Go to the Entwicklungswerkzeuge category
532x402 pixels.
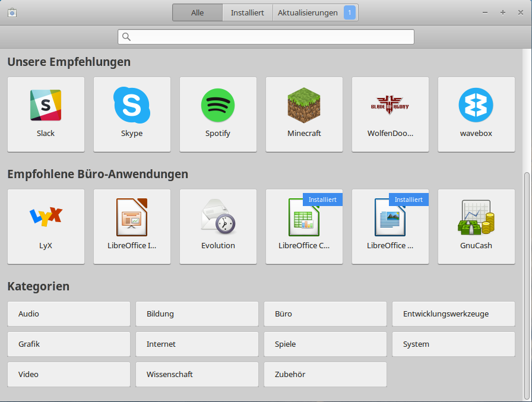[x=454, y=314]
